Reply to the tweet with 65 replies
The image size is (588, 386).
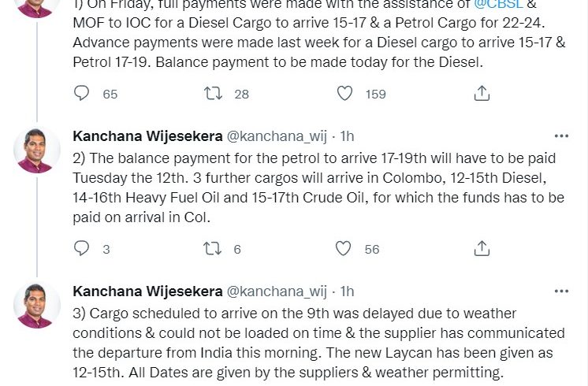pyautogui.click(x=82, y=94)
